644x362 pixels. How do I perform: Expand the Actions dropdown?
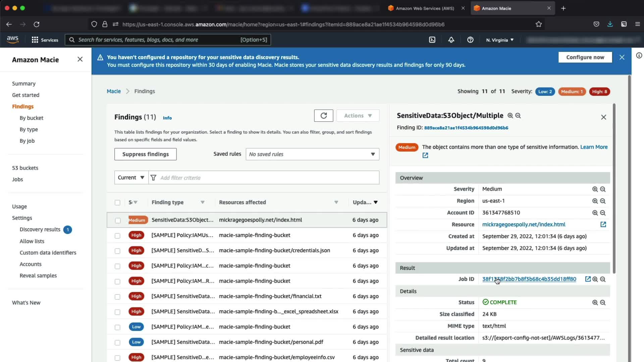coord(358,116)
